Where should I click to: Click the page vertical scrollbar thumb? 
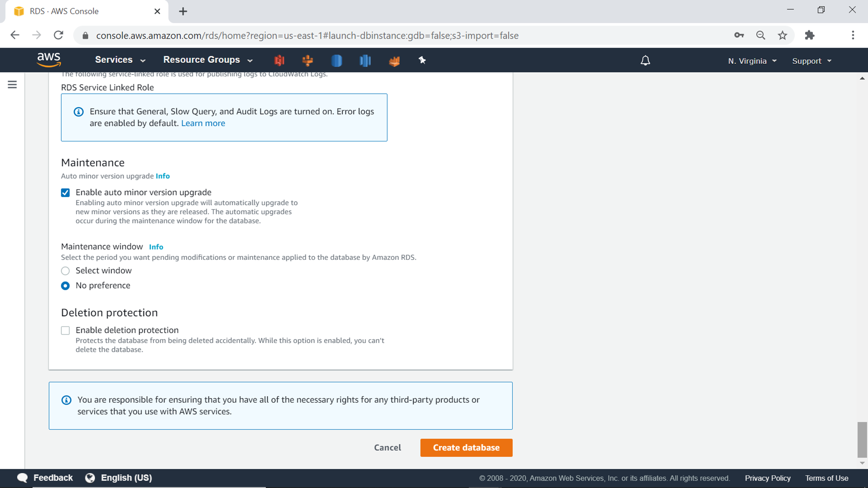click(x=862, y=439)
